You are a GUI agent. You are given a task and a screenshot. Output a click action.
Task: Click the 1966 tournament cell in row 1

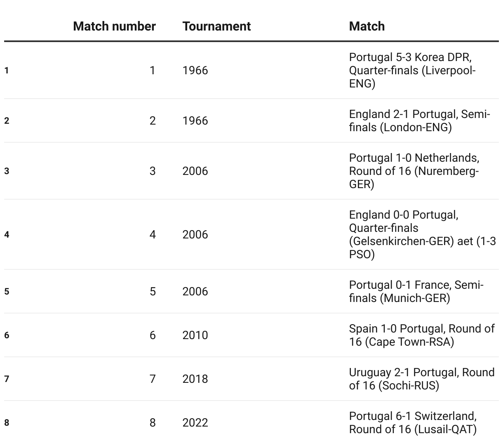pyautogui.click(x=195, y=70)
